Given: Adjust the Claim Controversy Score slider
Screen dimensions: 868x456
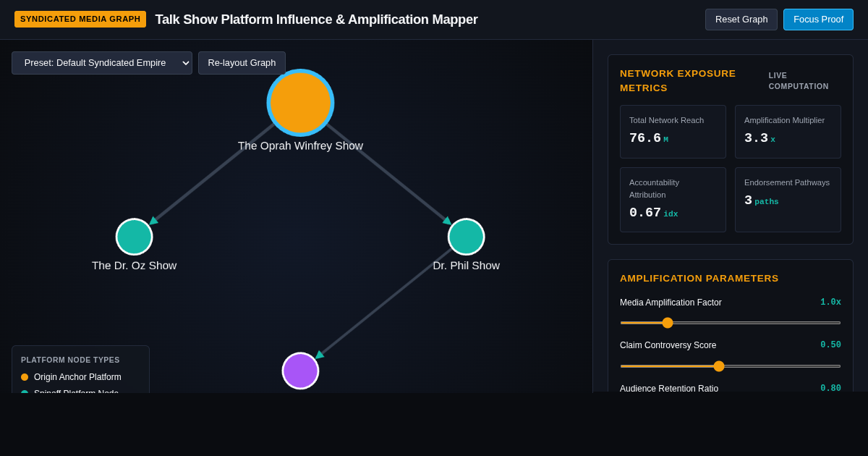Looking at the screenshot, I should point(731,366).
